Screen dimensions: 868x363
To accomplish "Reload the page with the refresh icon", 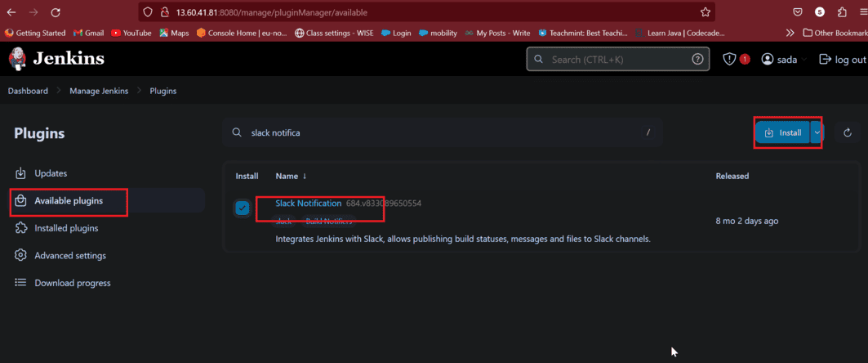I will pyautogui.click(x=56, y=12).
